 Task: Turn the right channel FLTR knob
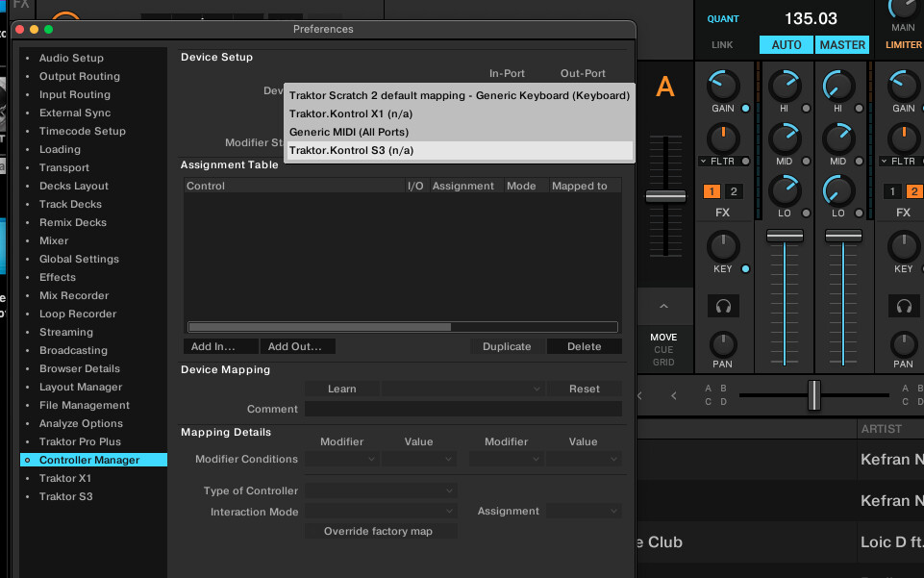(x=904, y=139)
